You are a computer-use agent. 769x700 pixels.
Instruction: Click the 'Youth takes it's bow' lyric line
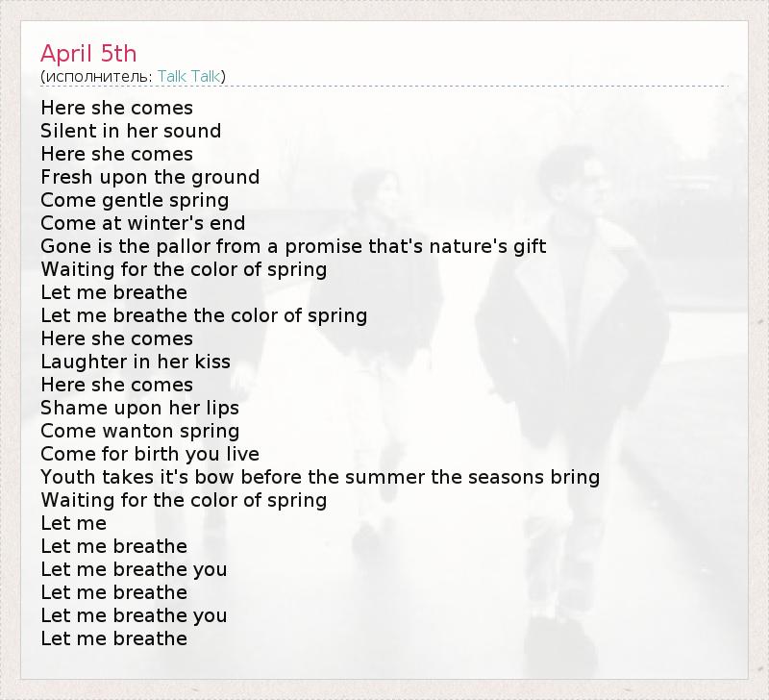320,477
